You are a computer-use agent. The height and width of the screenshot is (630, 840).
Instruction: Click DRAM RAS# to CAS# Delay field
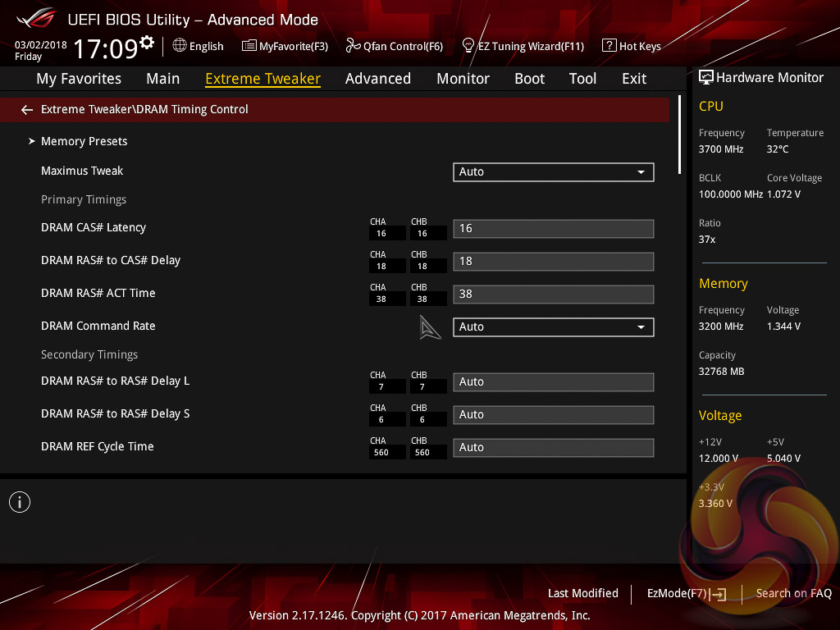(554, 262)
